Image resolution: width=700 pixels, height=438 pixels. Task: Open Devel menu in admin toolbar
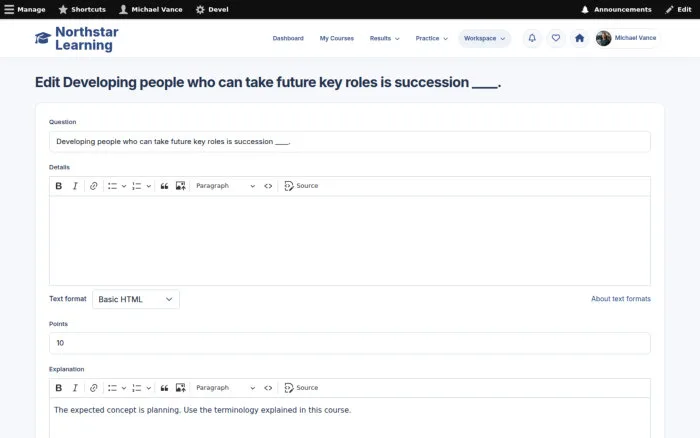pyautogui.click(x=212, y=9)
